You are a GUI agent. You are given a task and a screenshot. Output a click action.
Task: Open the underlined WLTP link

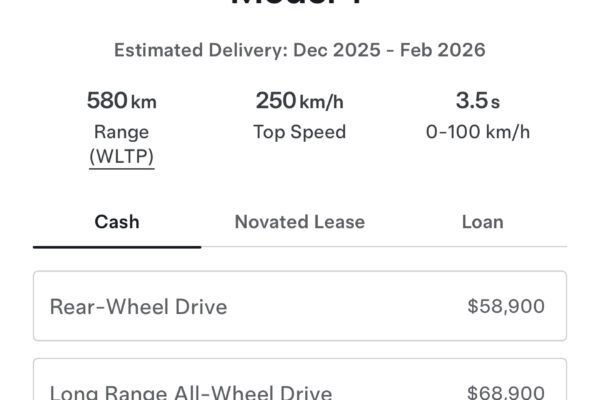(x=121, y=157)
